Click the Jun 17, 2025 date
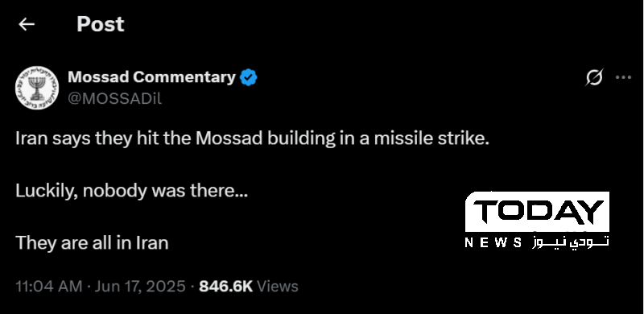Image resolution: width=644 pixels, height=314 pixels. click(x=140, y=286)
